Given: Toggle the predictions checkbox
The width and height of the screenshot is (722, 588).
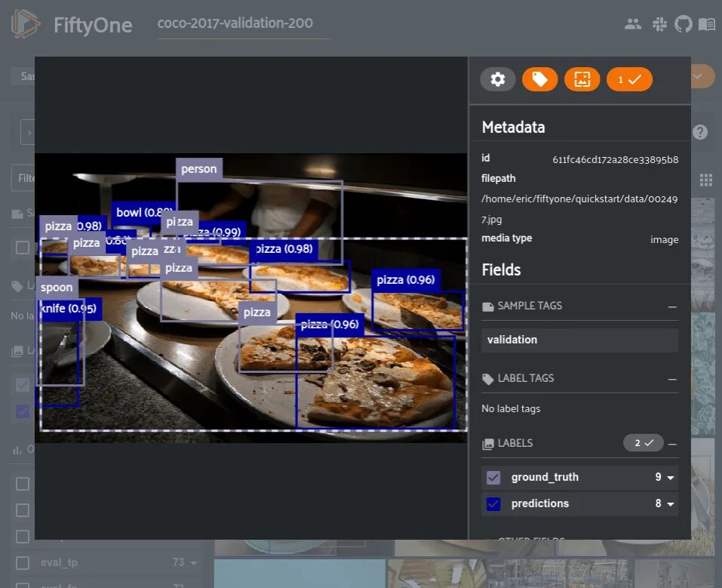Looking at the screenshot, I should coord(493,503).
